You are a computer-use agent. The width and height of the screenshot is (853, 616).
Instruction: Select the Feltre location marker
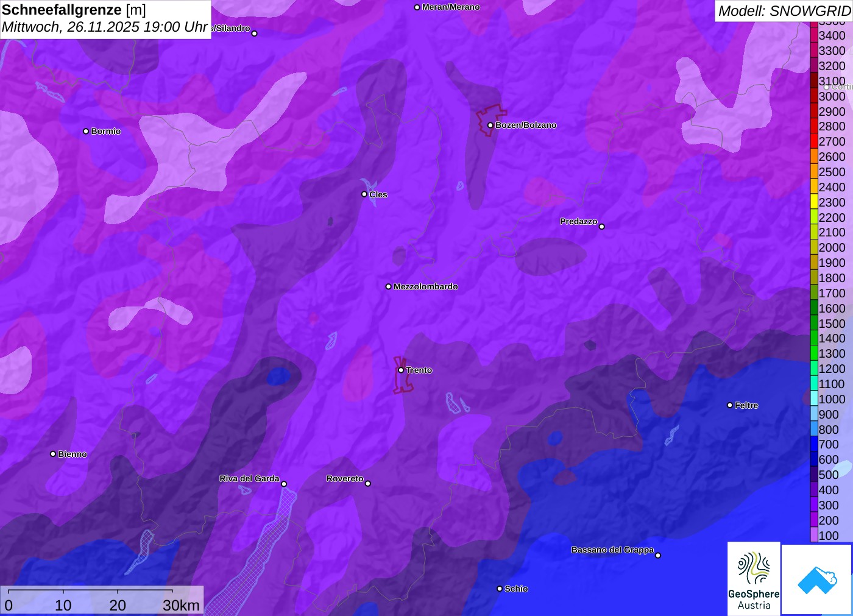pos(730,405)
